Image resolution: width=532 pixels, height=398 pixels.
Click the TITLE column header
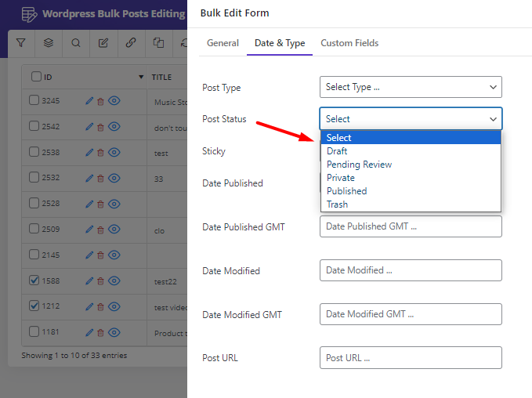161,78
